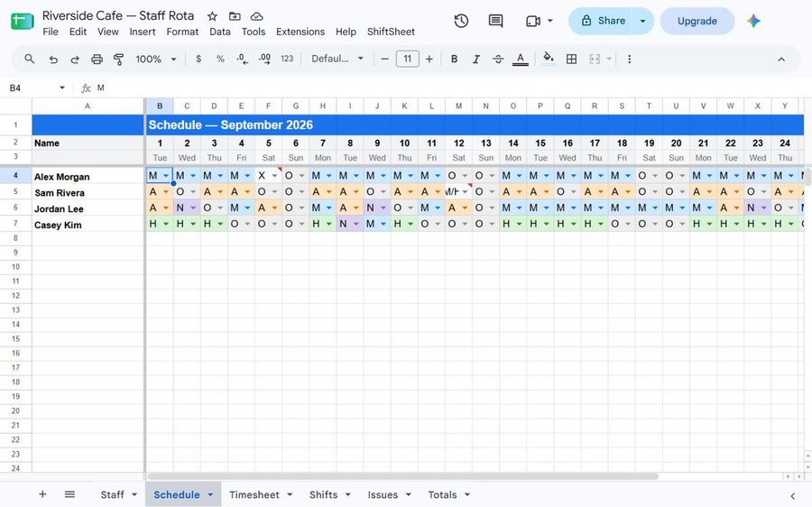
Task: Open the Sheets home icon
Action: pos(23,22)
